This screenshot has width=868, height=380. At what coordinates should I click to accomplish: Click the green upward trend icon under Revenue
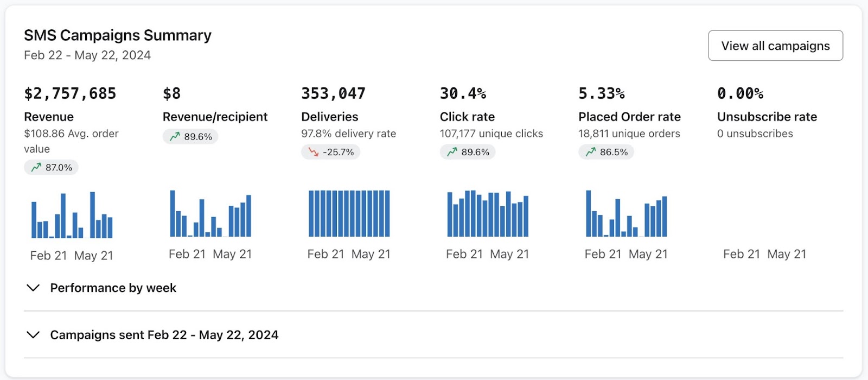tap(36, 167)
